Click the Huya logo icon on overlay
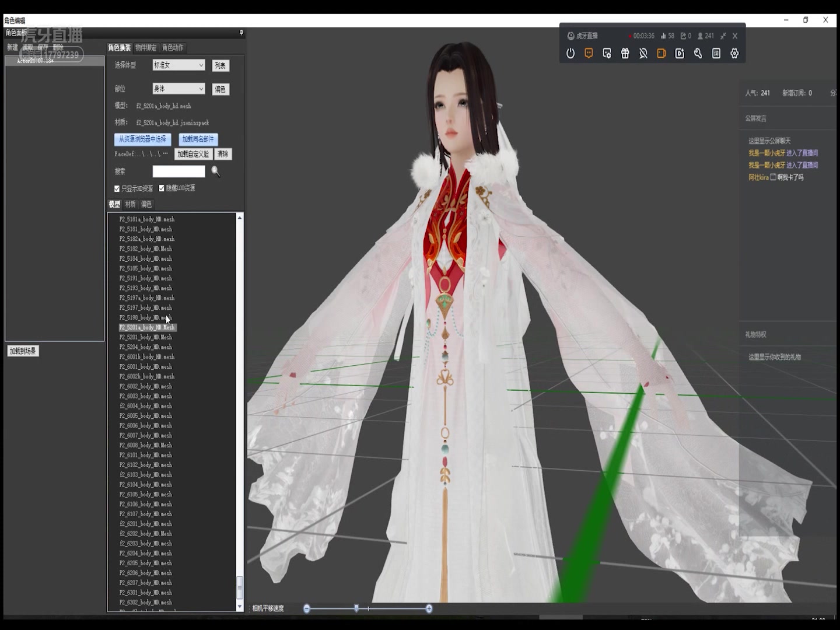This screenshot has width=840, height=630. 570,36
